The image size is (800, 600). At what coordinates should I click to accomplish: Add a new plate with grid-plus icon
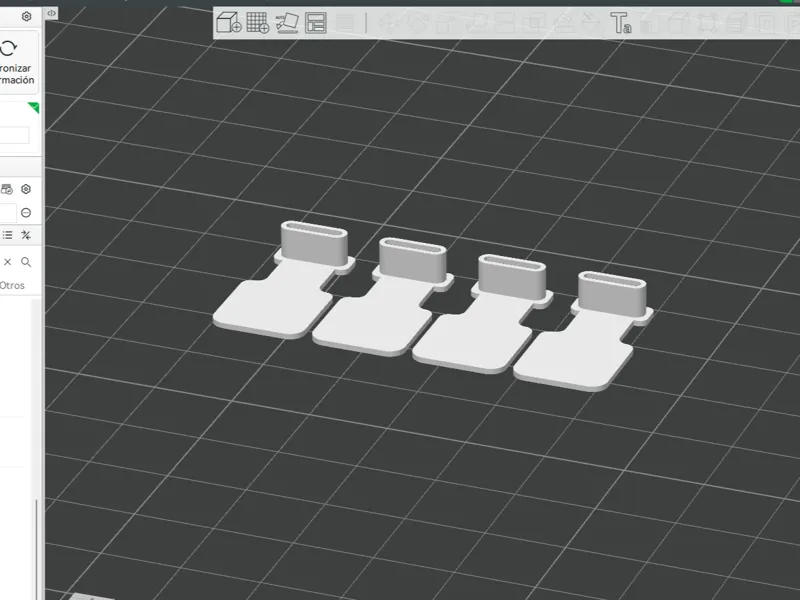(258, 23)
